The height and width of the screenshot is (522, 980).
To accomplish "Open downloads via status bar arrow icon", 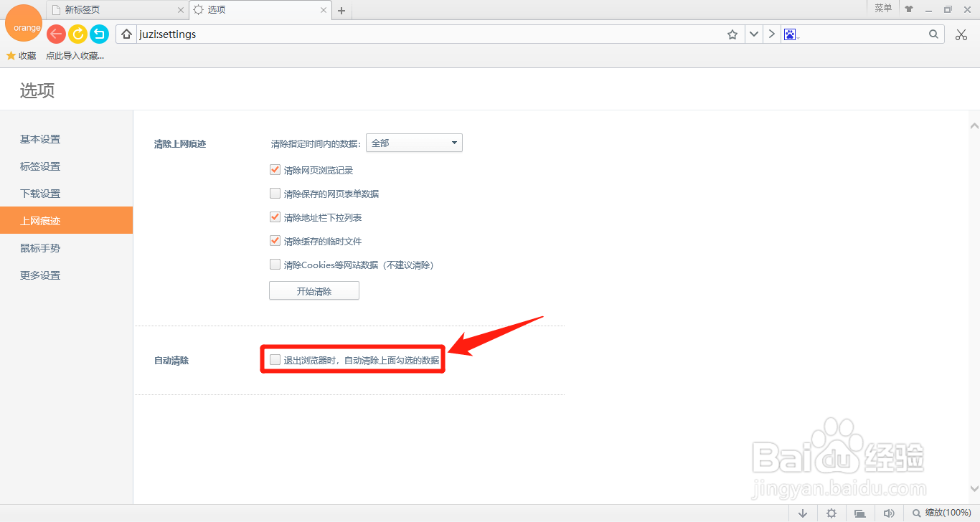I will pyautogui.click(x=803, y=513).
